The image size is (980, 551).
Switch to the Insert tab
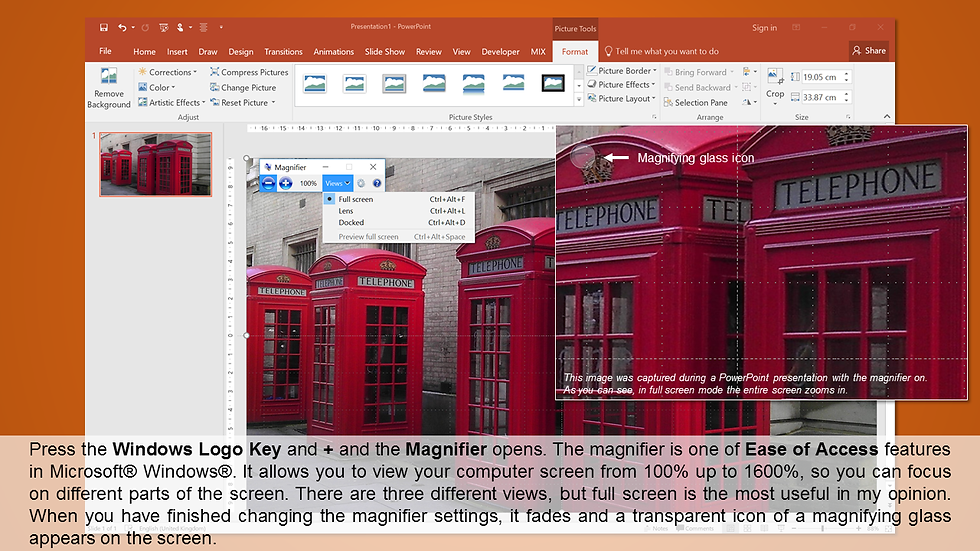(x=177, y=52)
